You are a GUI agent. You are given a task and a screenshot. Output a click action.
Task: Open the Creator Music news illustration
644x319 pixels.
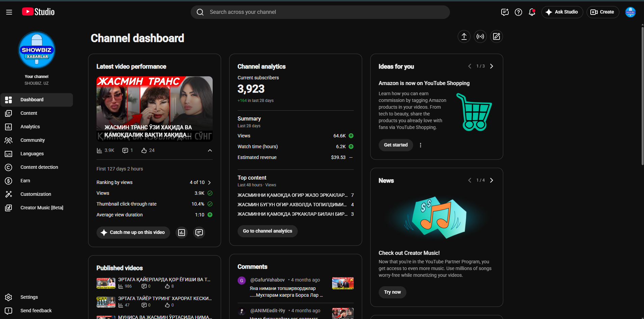(x=437, y=218)
